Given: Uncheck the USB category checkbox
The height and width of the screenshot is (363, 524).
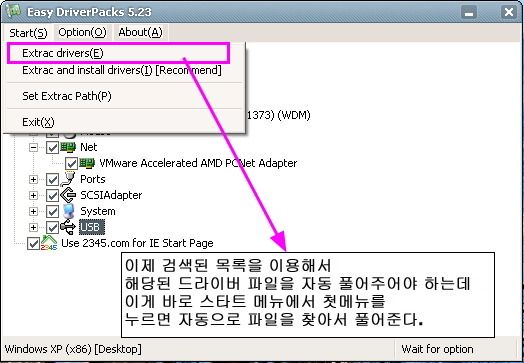Looking at the screenshot, I should [x=52, y=227].
